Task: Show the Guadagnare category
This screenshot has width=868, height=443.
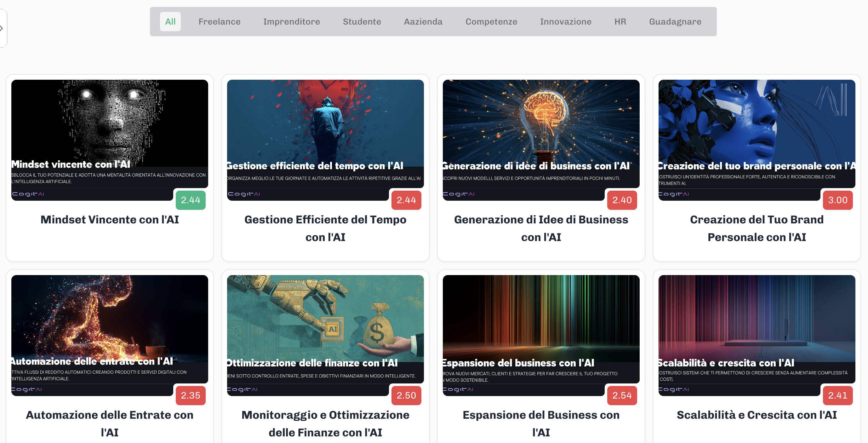Action: (x=675, y=21)
